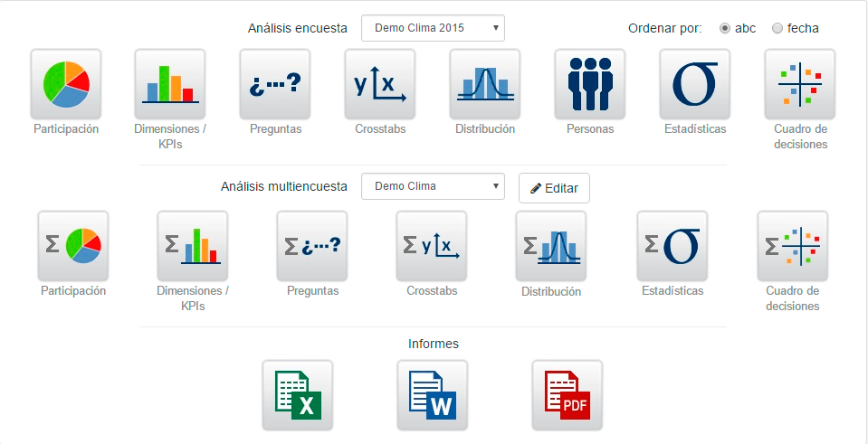Open single-survey Estadísticas sigma icon
Screen dimensions: 868x444
click(695, 85)
